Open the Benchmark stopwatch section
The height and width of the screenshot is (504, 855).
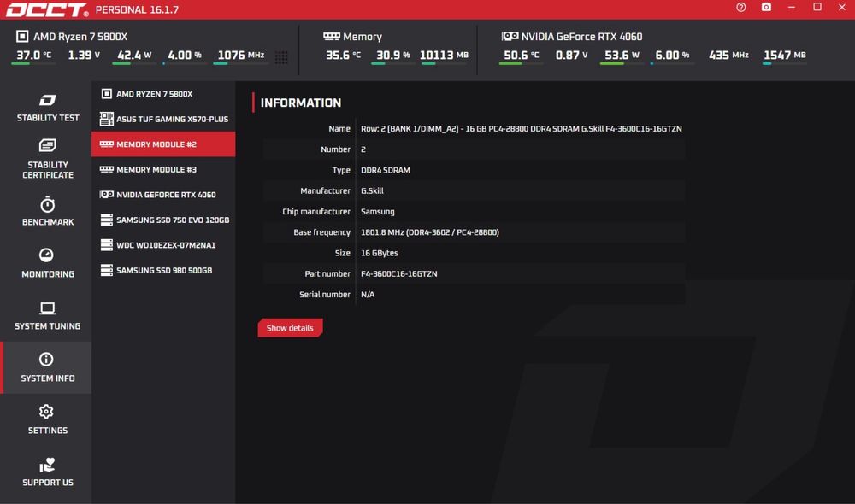point(47,211)
